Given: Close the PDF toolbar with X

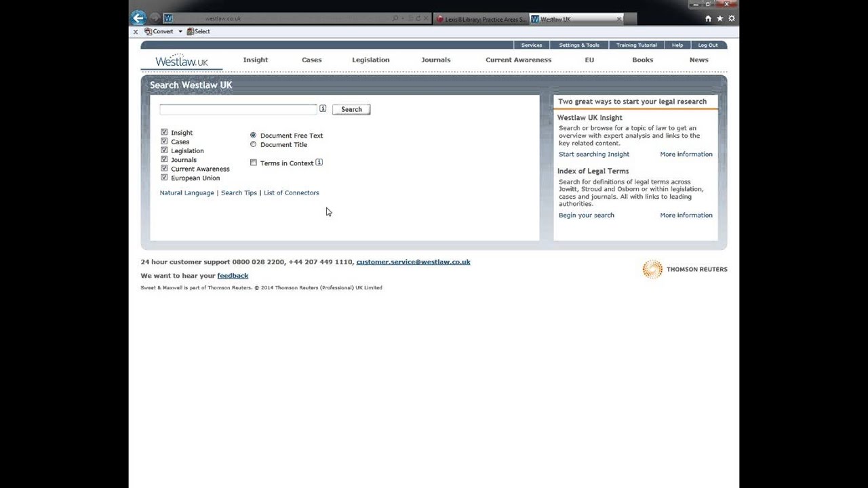Looking at the screenshot, I should [136, 31].
